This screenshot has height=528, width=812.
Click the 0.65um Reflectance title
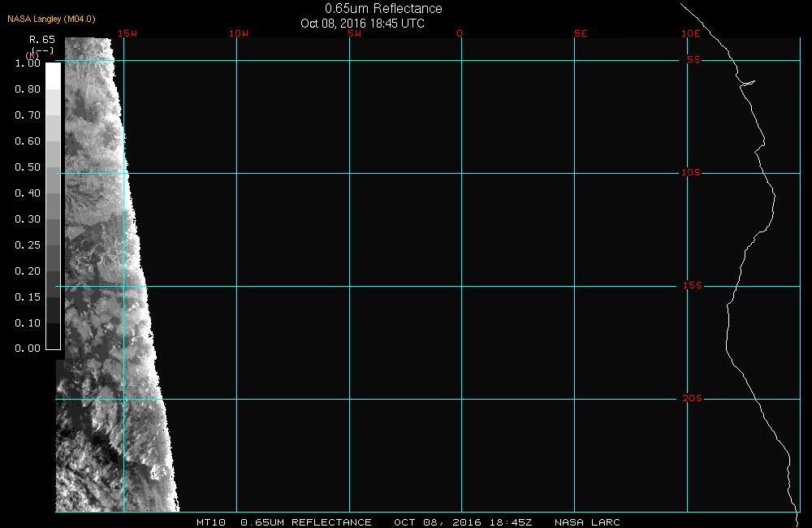[383, 9]
